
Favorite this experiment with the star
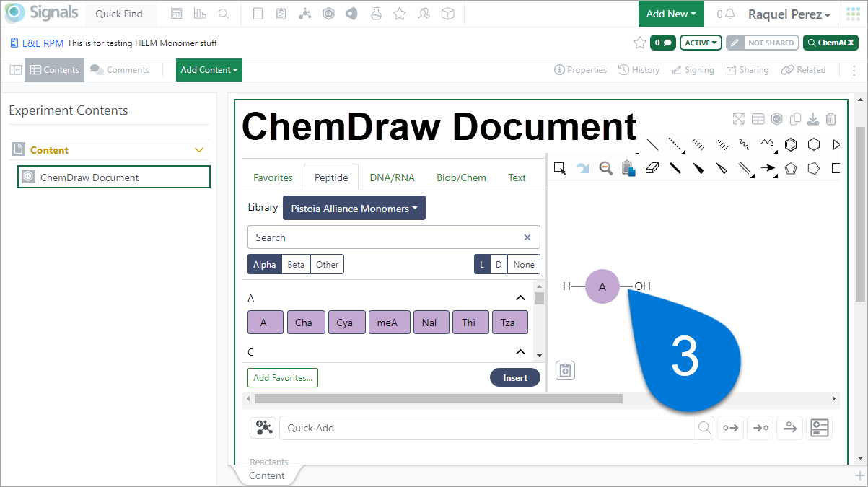coord(639,43)
